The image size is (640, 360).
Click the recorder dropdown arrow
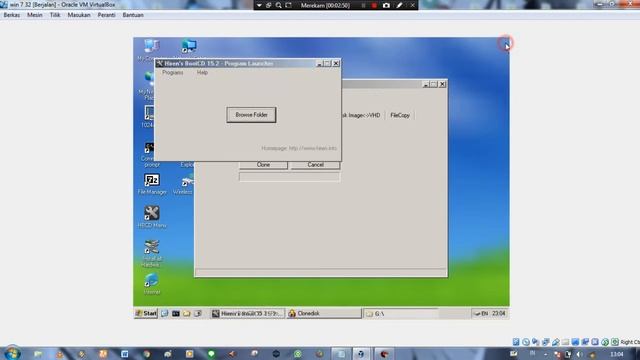click(259, 5)
